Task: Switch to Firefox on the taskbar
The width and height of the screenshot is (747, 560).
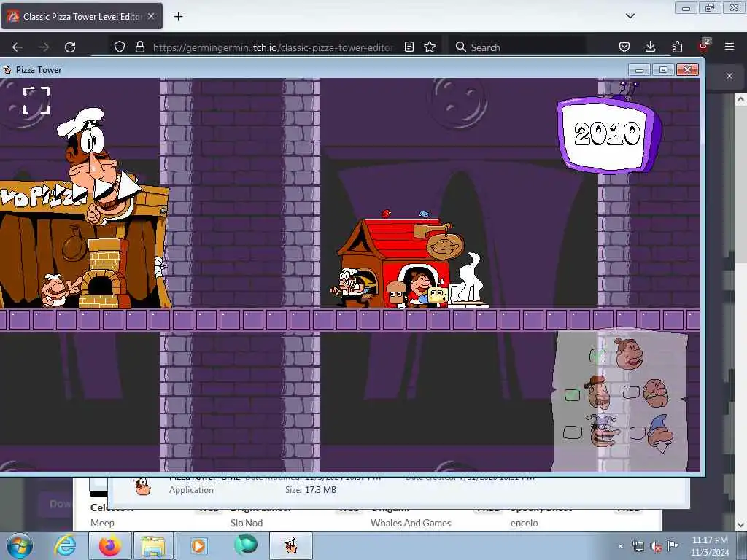Action: pyautogui.click(x=109, y=545)
